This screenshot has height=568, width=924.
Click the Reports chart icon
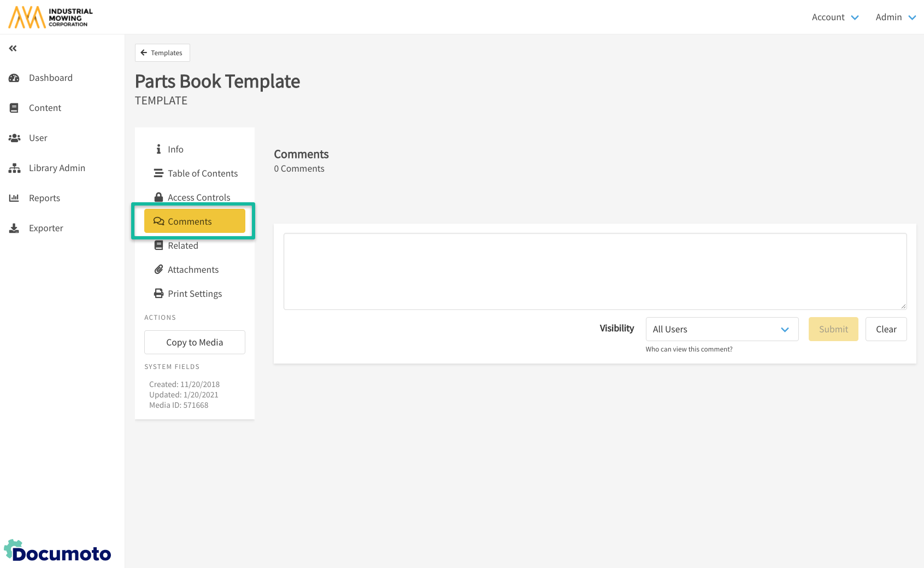tap(14, 198)
